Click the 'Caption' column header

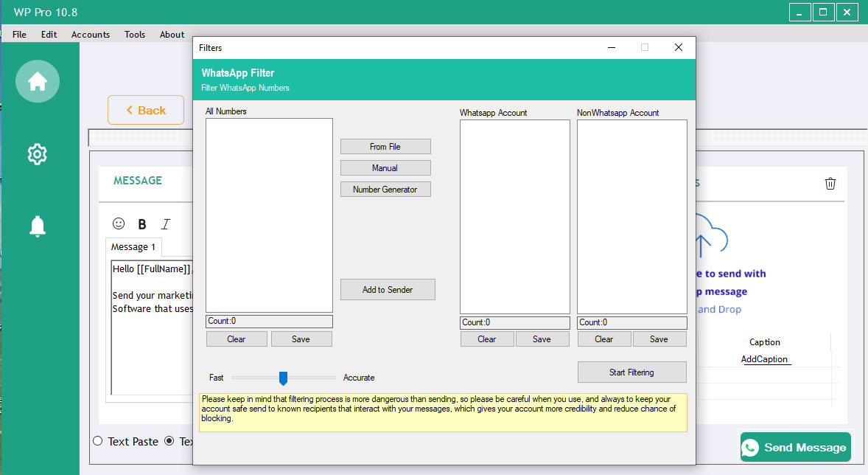[765, 342]
